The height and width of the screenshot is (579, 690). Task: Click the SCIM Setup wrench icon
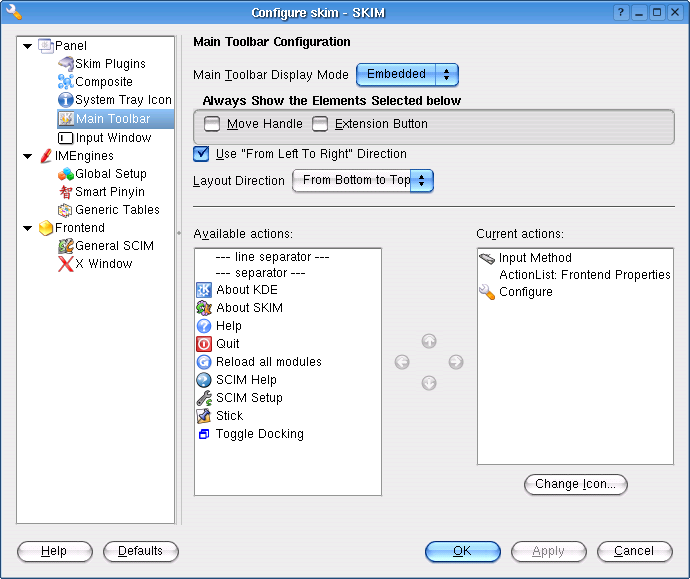[204, 398]
